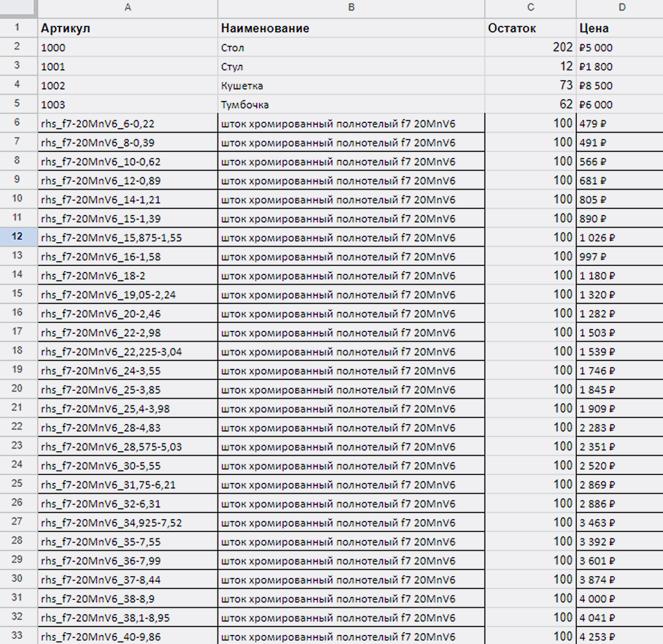Click the 'Цена' header cell

click(x=620, y=28)
